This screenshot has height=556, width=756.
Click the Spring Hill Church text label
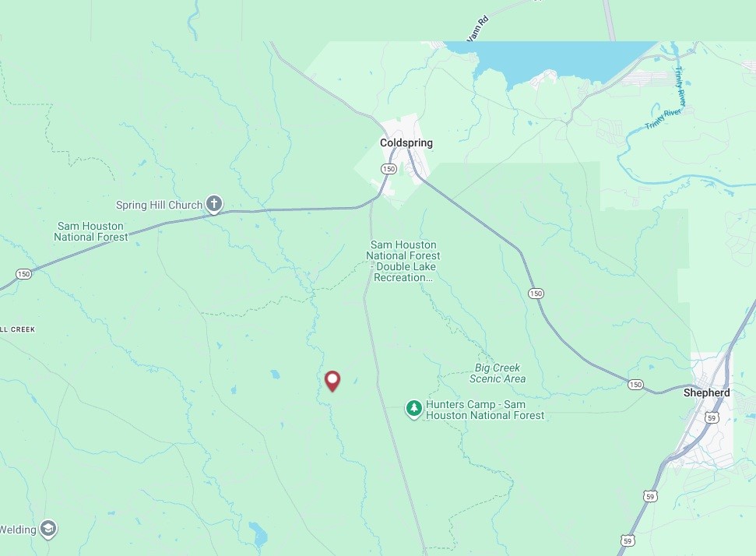[x=159, y=205]
